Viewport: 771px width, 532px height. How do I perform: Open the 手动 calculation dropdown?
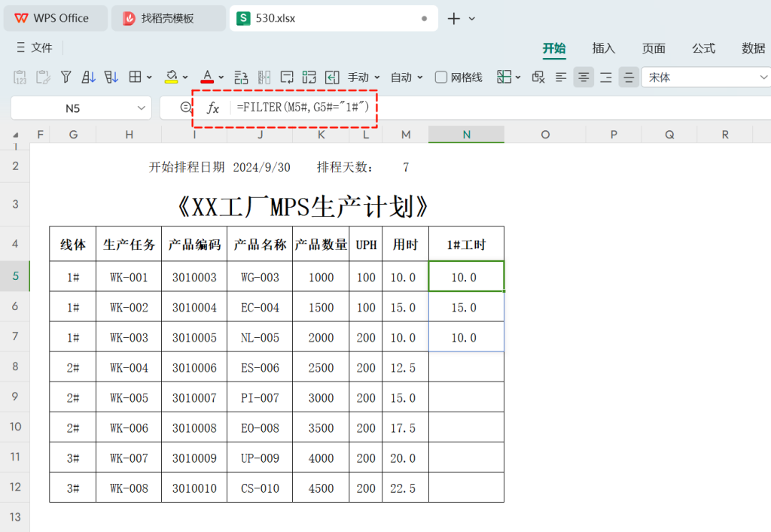pyautogui.click(x=364, y=77)
